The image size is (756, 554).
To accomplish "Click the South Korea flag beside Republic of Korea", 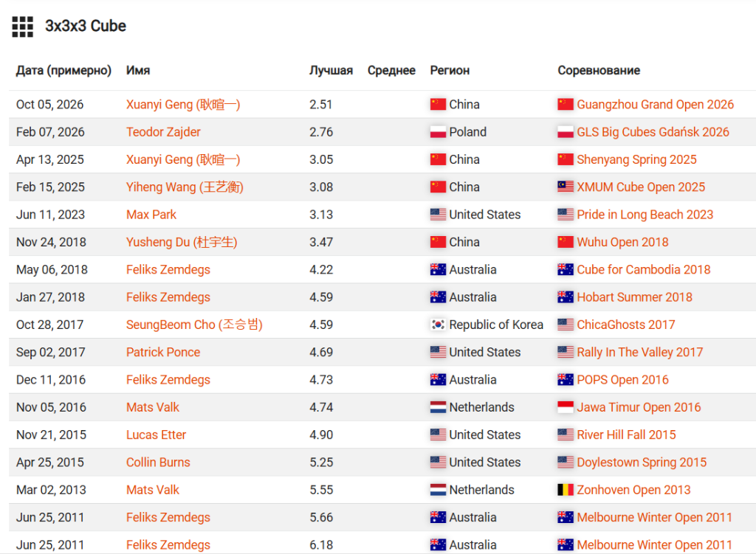I will tap(439, 325).
